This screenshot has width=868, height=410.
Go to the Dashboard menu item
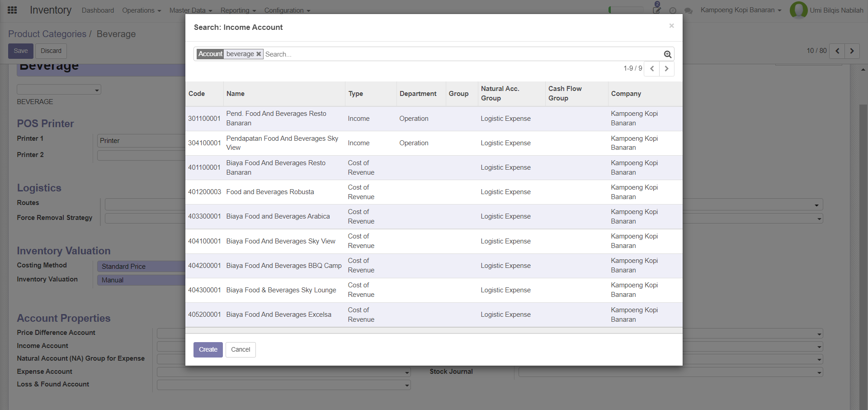tap(98, 10)
